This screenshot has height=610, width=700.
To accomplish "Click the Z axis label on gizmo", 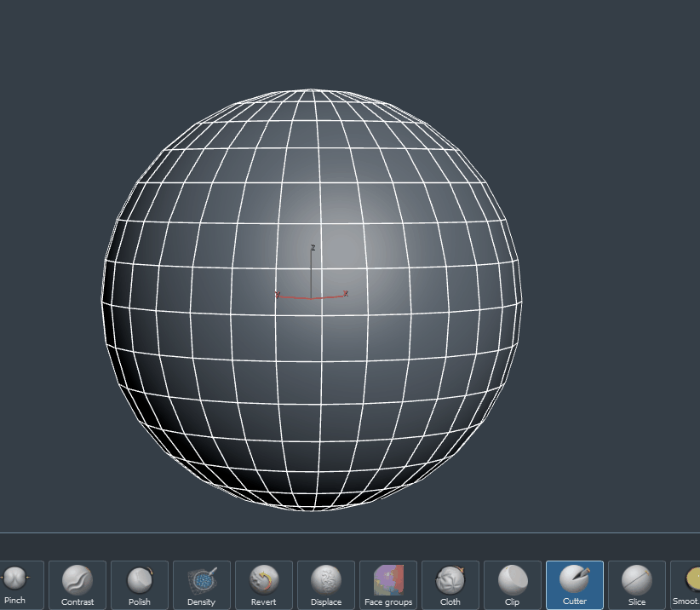I will [313, 247].
